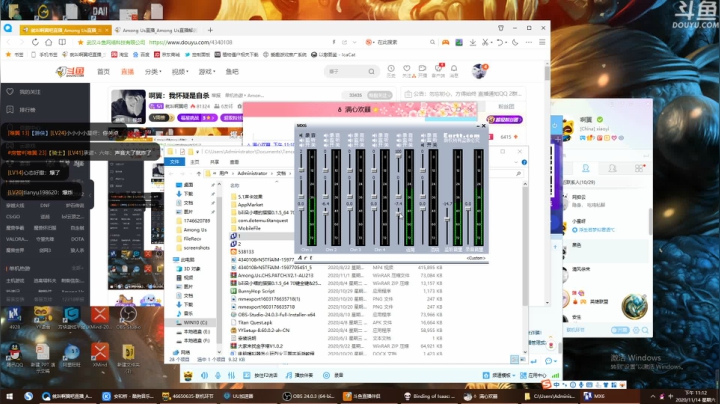720x404 pixels.
Task: Click the mixer fader showing -14.7
Action: point(447,219)
